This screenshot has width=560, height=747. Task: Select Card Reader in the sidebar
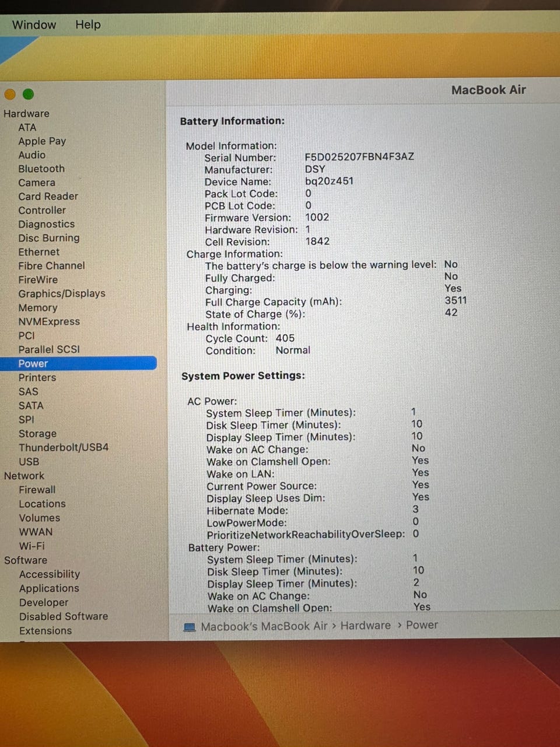point(48,197)
